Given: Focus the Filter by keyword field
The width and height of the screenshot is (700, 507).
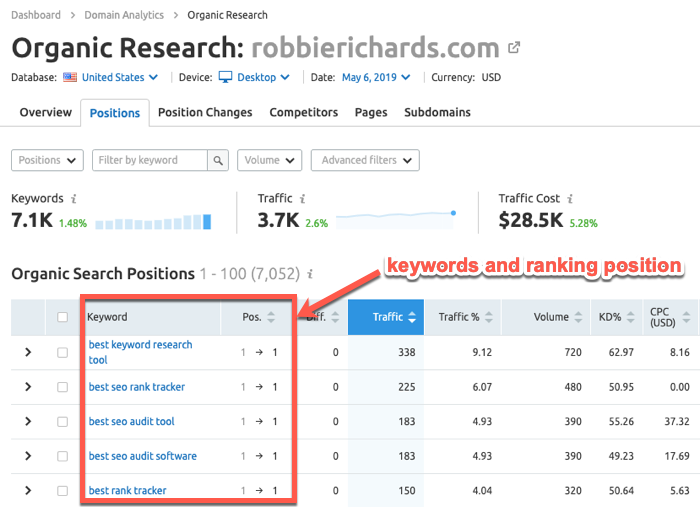Looking at the screenshot, I should point(150,160).
